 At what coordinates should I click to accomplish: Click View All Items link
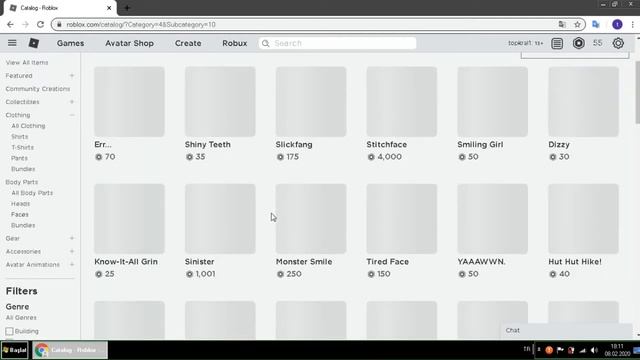coord(27,62)
